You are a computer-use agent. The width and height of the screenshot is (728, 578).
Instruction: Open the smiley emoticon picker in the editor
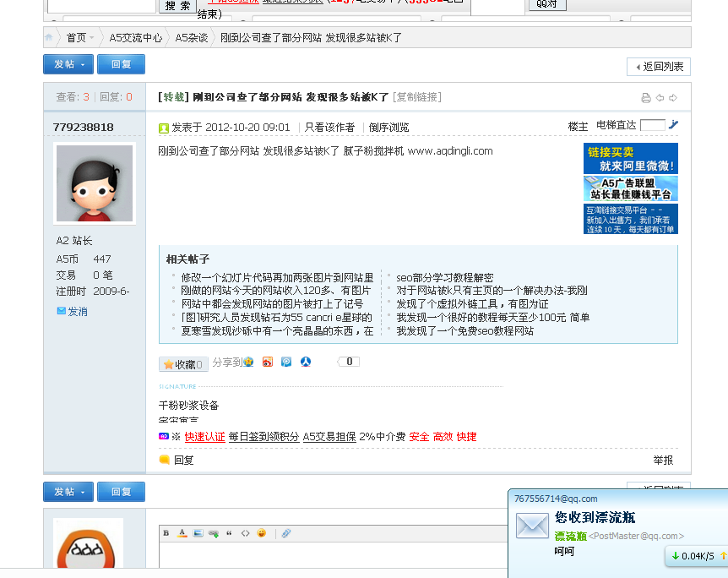pyautogui.click(x=261, y=533)
